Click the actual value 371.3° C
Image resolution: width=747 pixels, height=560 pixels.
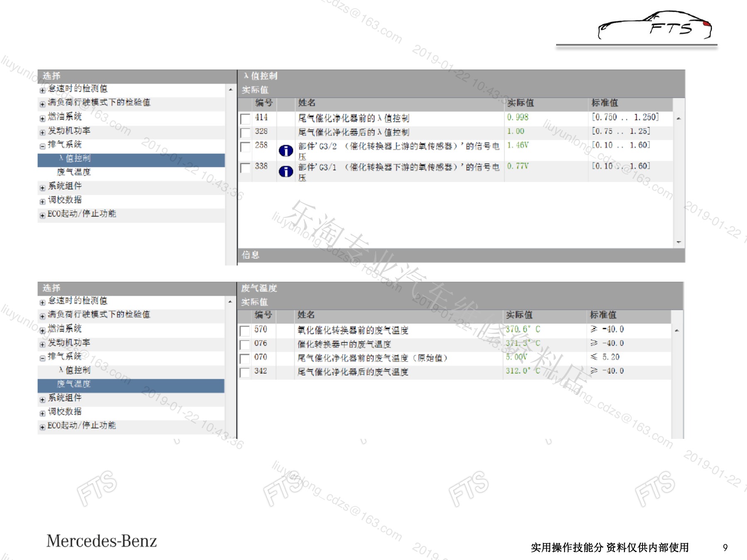pos(523,343)
